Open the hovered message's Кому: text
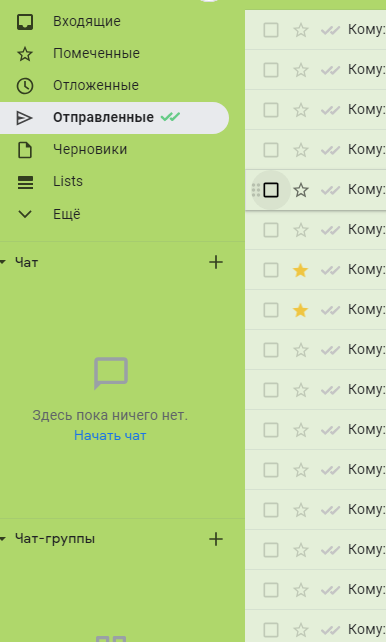This screenshot has height=642, width=386. [x=366, y=190]
